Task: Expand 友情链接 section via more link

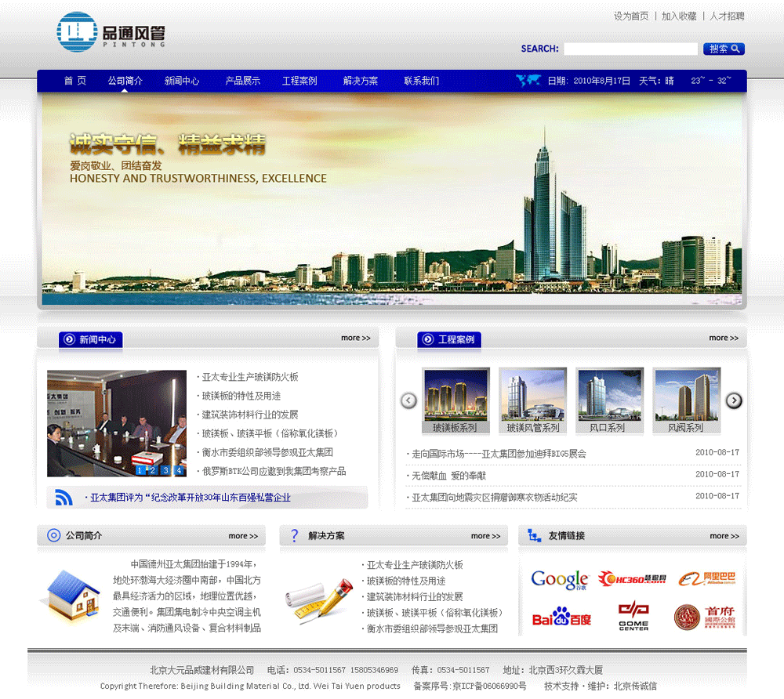Action: (x=724, y=536)
